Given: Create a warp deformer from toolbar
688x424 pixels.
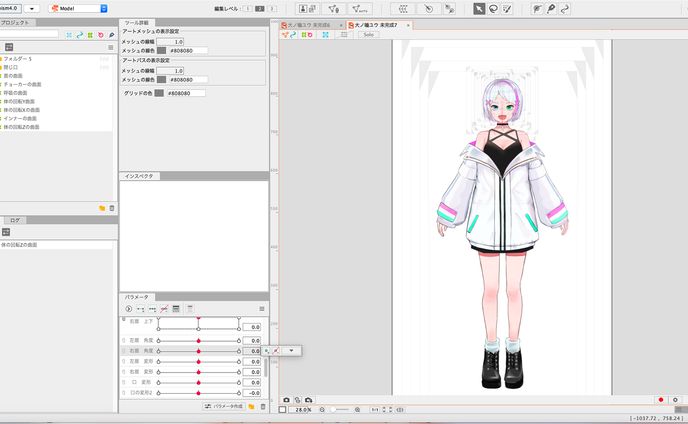Looking at the screenshot, I should (x=403, y=8).
